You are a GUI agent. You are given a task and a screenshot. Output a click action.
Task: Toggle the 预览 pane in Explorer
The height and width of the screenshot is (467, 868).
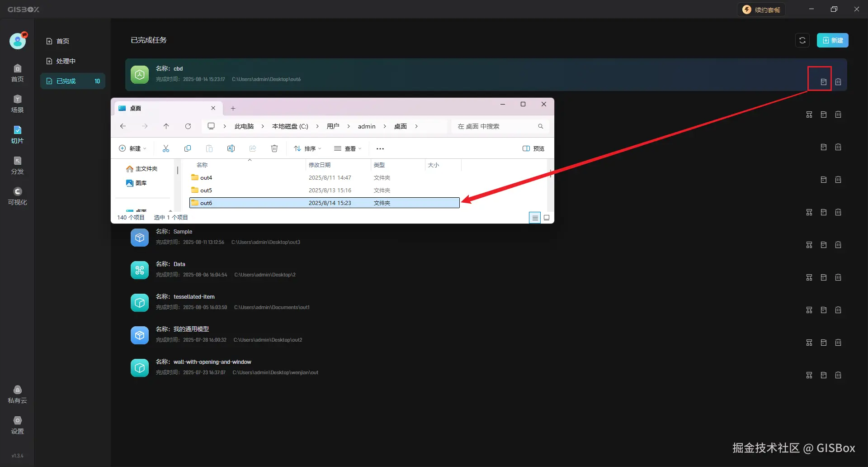[x=533, y=148]
